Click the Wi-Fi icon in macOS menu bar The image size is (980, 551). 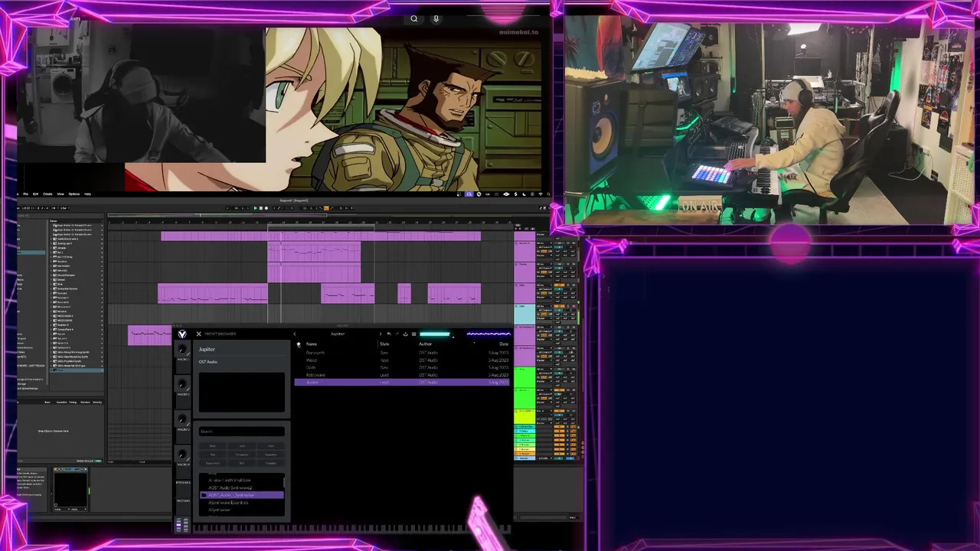tap(541, 194)
